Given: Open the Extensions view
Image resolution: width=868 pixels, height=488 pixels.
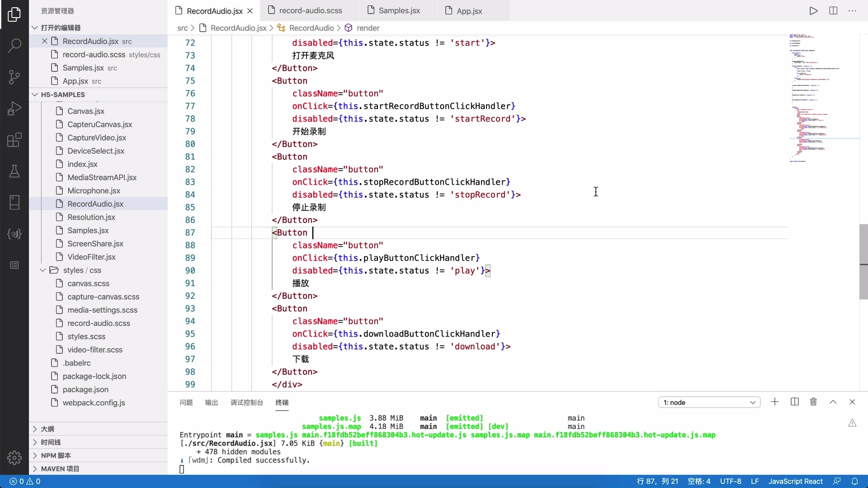Looking at the screenshot, I should click(14, 140).
